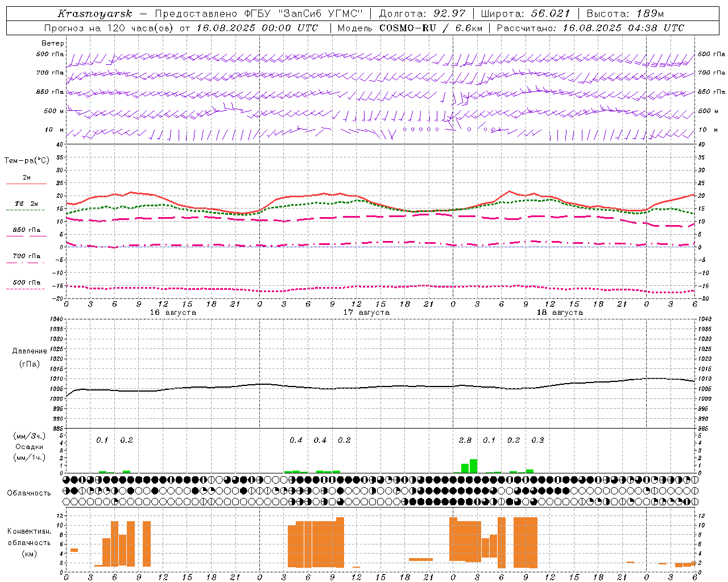Click the "Td 2м" dew point legend entry
The image size is (728, 582).
(27, 203)
